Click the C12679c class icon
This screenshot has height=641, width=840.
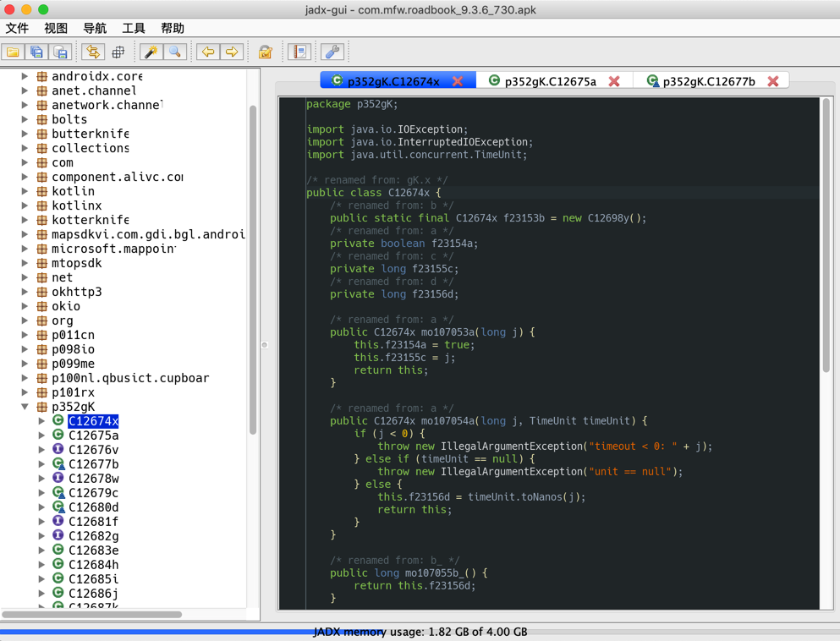(x=58, y=493)
